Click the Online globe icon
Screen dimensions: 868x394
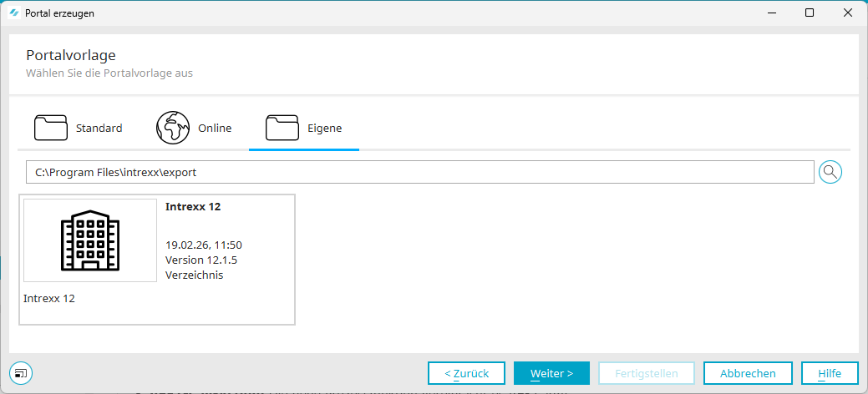coord(173,128)
